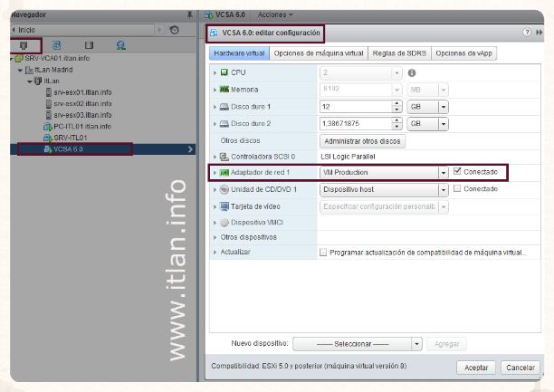Click the navigator history clock icon
Viewport: 554px width, 392px height.
click(174, 30)
